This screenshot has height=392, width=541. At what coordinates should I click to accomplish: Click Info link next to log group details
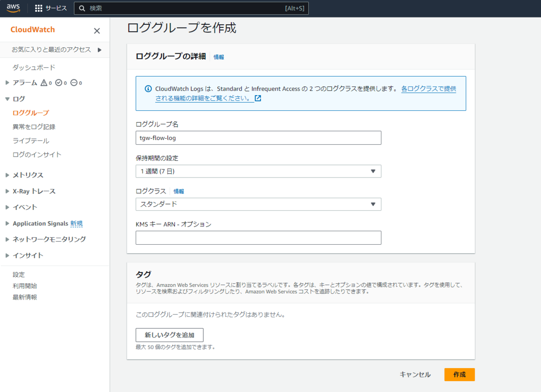point(219,57)
